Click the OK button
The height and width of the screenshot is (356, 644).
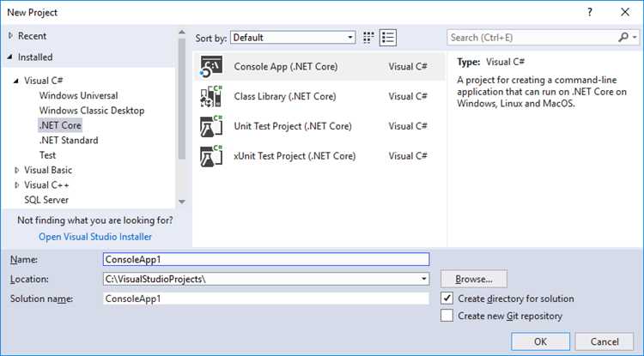(540, 341)
